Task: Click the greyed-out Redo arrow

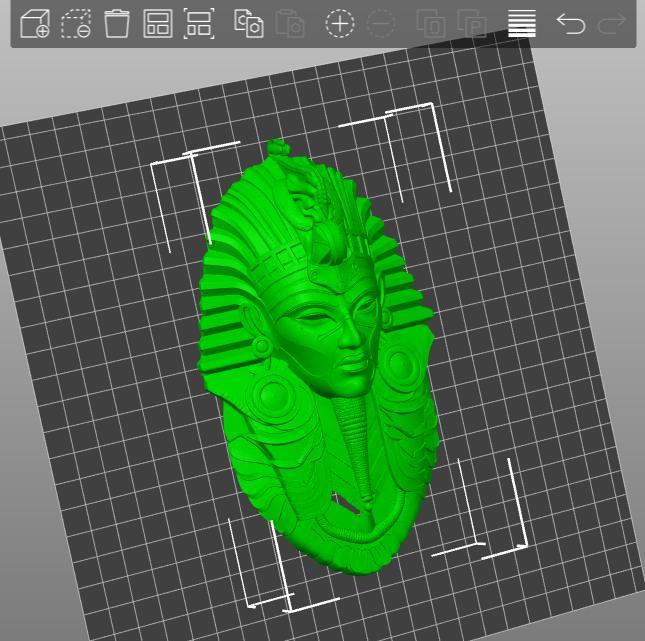Action: [x=612, y=24]
